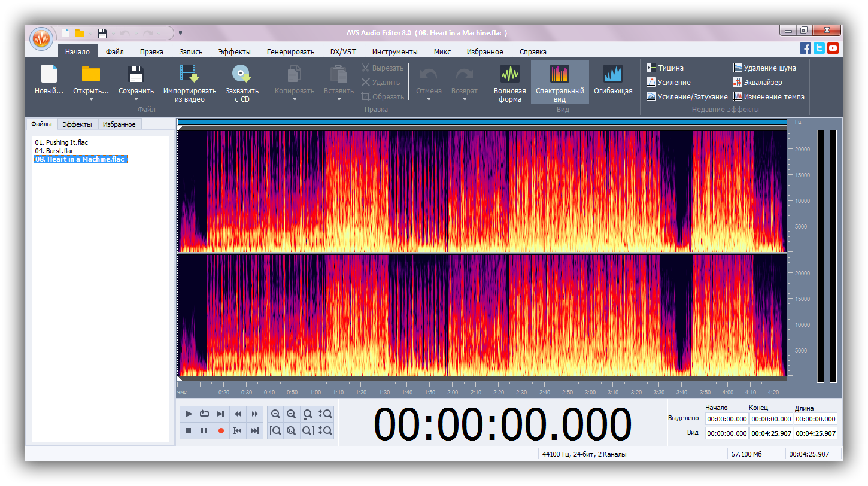
Task: Open the Начало ribbon tab
Action: coord(77,52)
